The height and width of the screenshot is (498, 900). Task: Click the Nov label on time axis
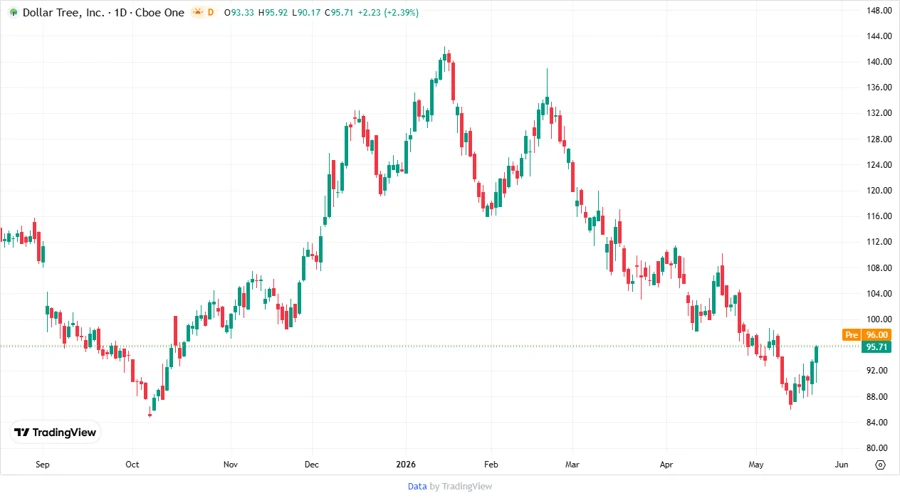pos(230,464)
